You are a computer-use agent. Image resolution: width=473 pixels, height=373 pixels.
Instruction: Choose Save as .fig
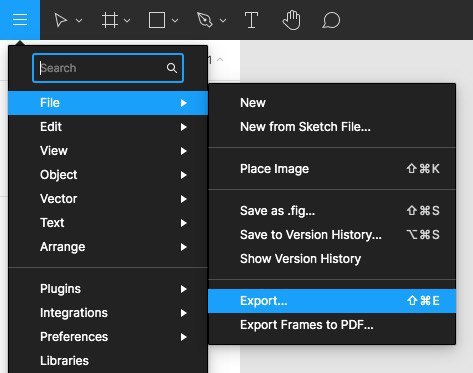332,211
